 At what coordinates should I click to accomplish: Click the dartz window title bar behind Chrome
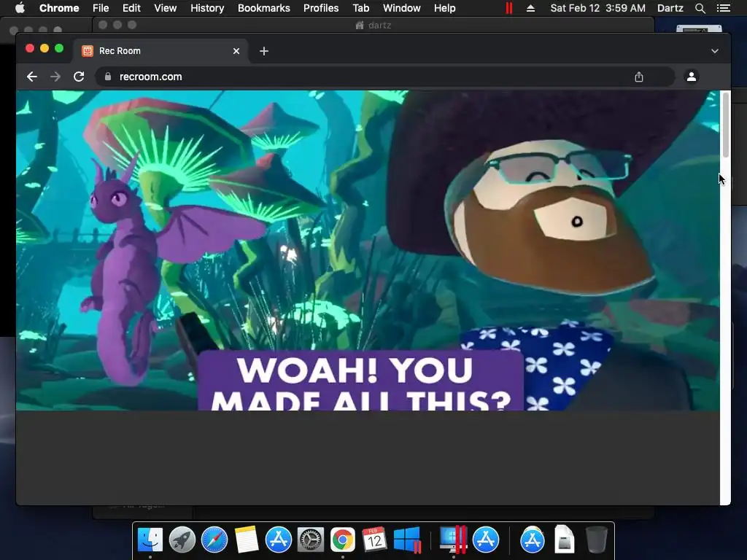point(373,25)
